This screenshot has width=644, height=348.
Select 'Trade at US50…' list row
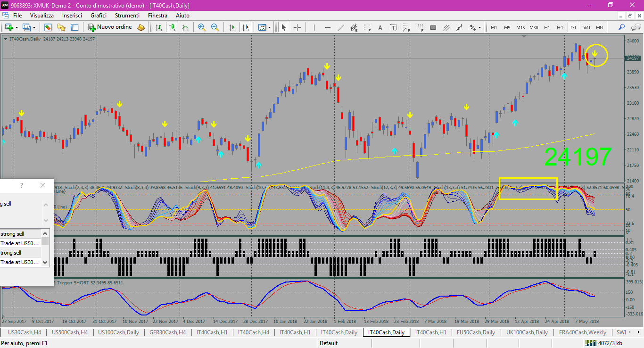21,243
